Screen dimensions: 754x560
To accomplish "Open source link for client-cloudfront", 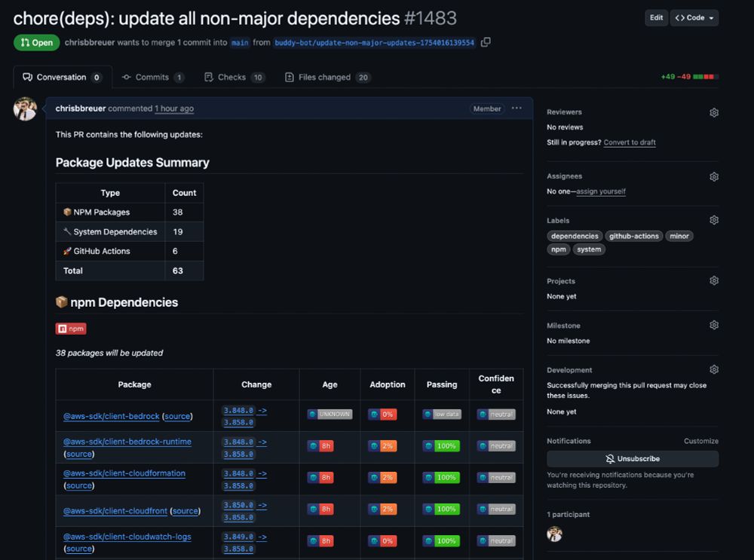I will point(185,511).
